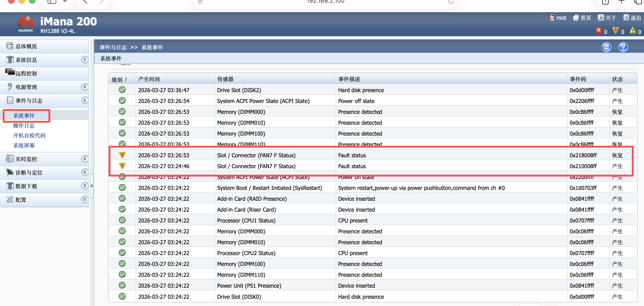This screenshot has width=644, height=306.
Task: Click the refresh icon in the header bar
Action: 606,47
